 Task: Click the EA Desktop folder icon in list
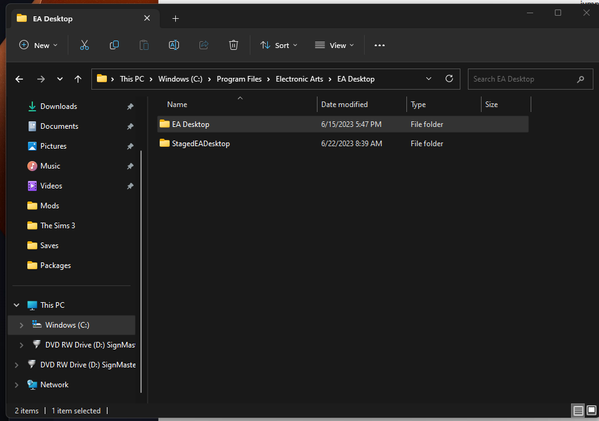pyautogui.click(x=165, y=124)
